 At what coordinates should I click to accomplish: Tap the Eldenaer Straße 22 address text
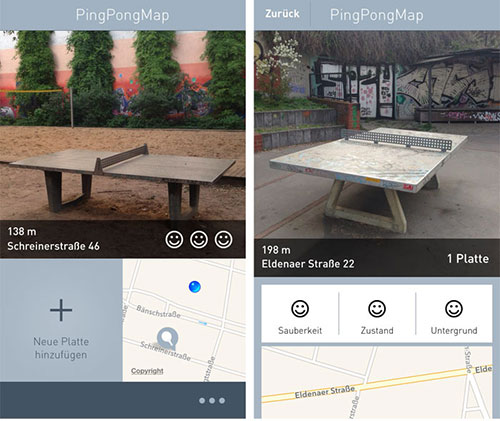308,264
